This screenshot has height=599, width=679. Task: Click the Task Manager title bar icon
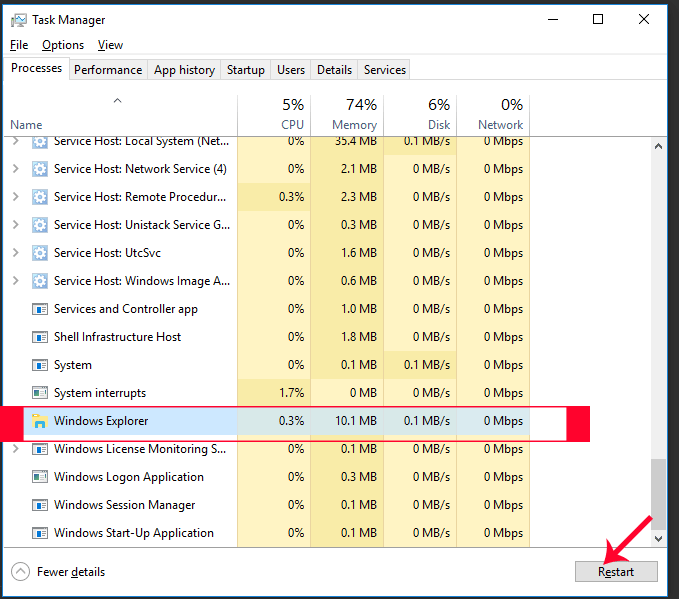click(x=18, y=20)
